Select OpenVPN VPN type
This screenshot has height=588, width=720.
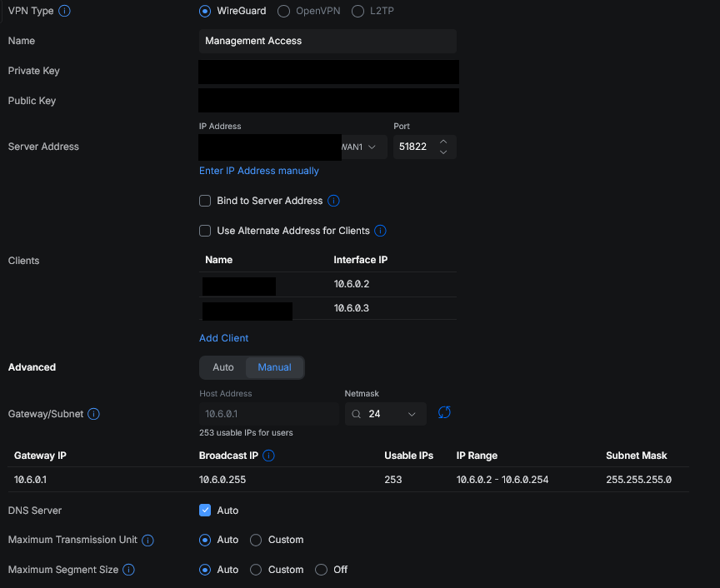tap(284, 11)
